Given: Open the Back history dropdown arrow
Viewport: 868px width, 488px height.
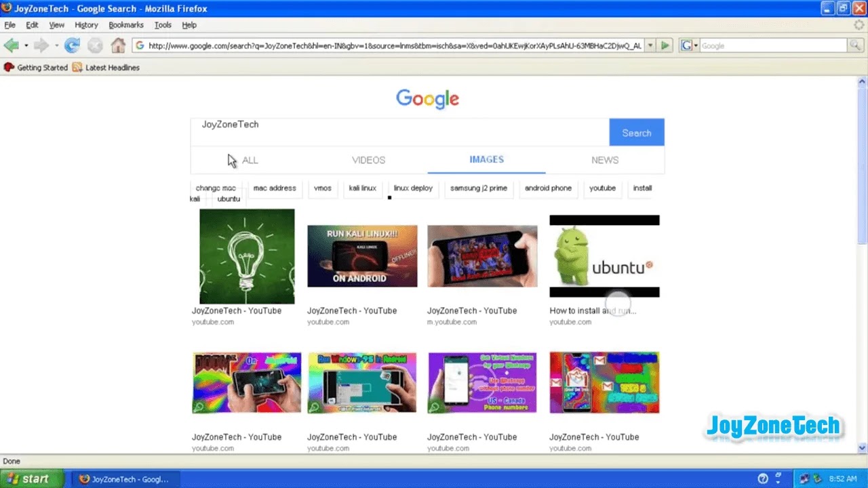Looking at the screenshot, I should (x=26, y=46).
